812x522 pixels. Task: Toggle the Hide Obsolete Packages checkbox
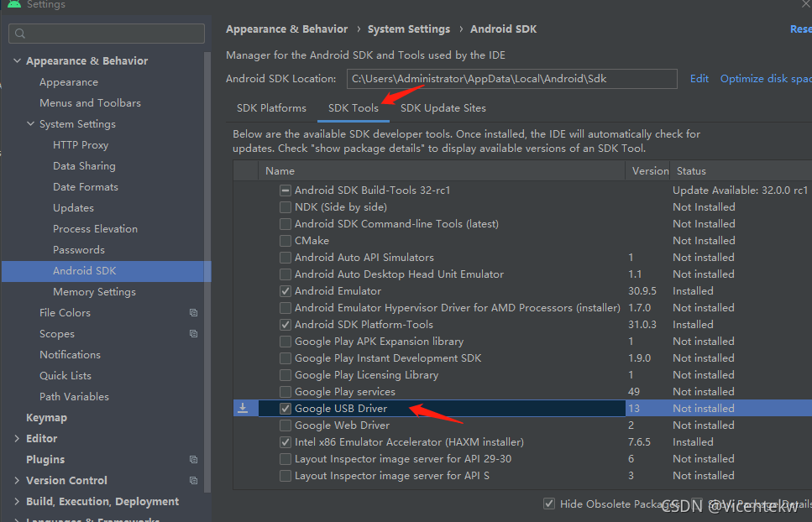tap(549, 504)
